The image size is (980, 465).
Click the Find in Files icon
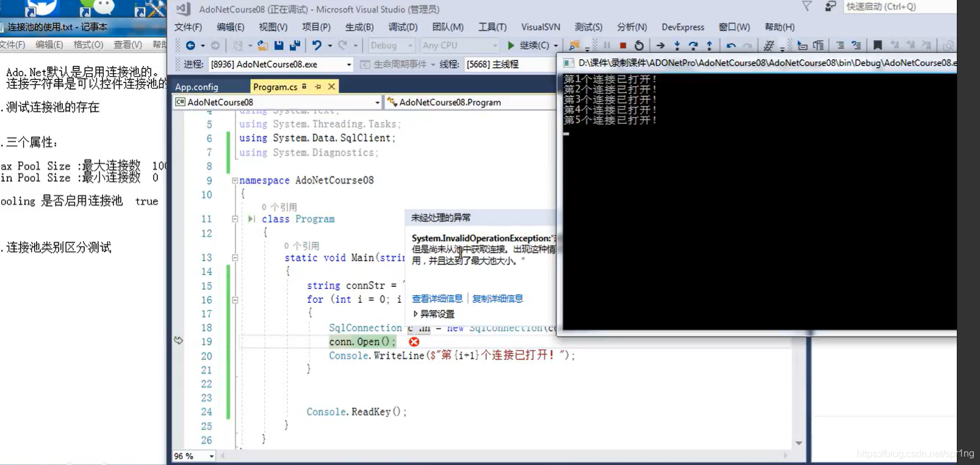click(574, 45)
